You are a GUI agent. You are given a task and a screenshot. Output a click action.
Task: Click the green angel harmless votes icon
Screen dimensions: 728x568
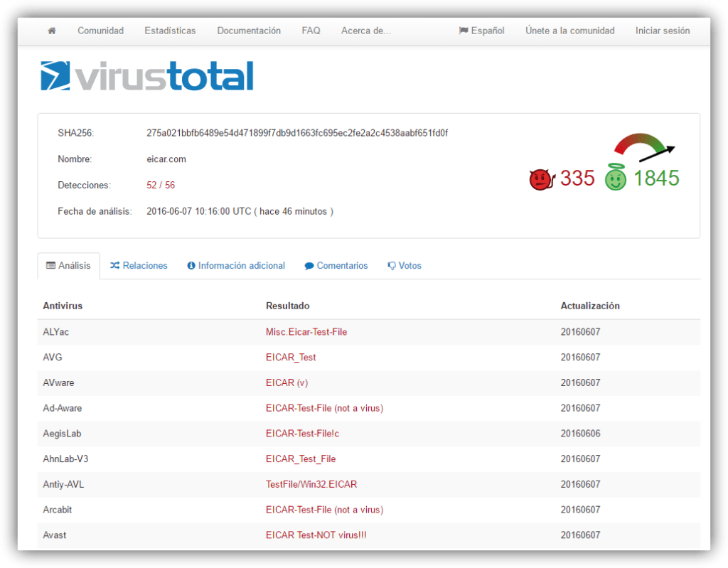(616, 178)
